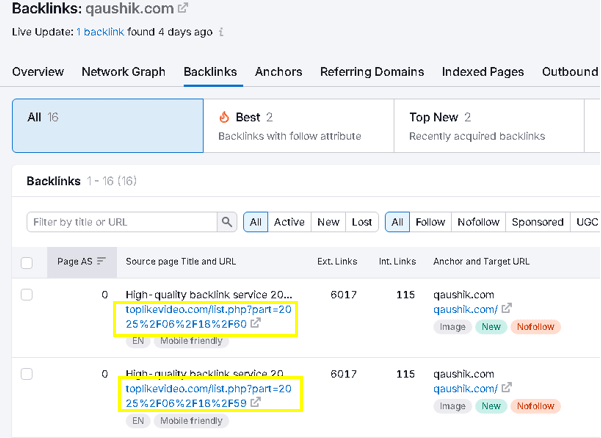This screenshot has height=438, width=601.
Task: Check the first backlink row checkbox
Action: [x=27, y=295]
